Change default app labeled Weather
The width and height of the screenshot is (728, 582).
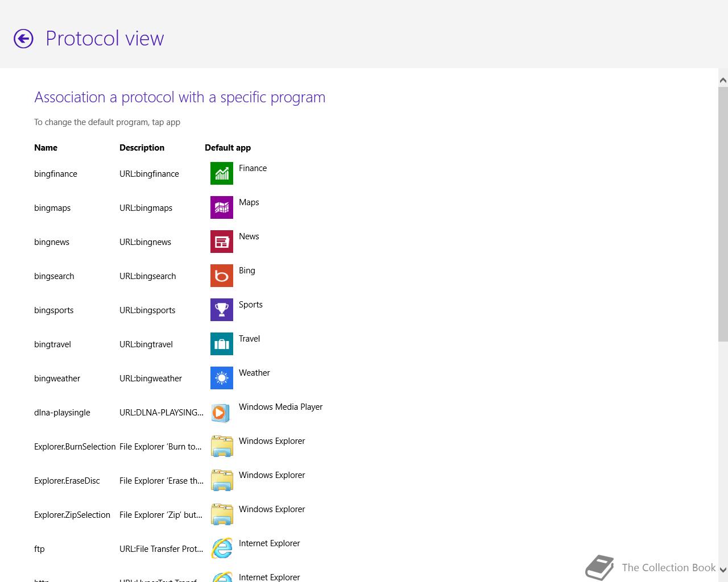254,373
